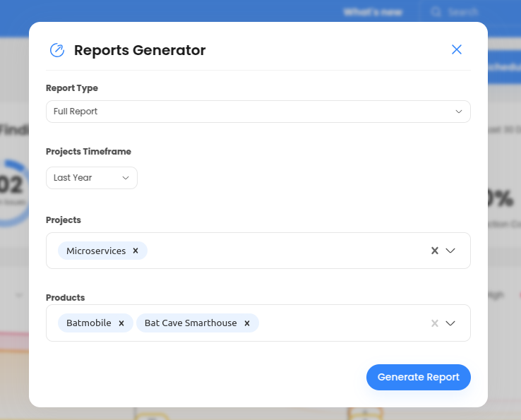Click the What's new link in background header

[373, 12]
